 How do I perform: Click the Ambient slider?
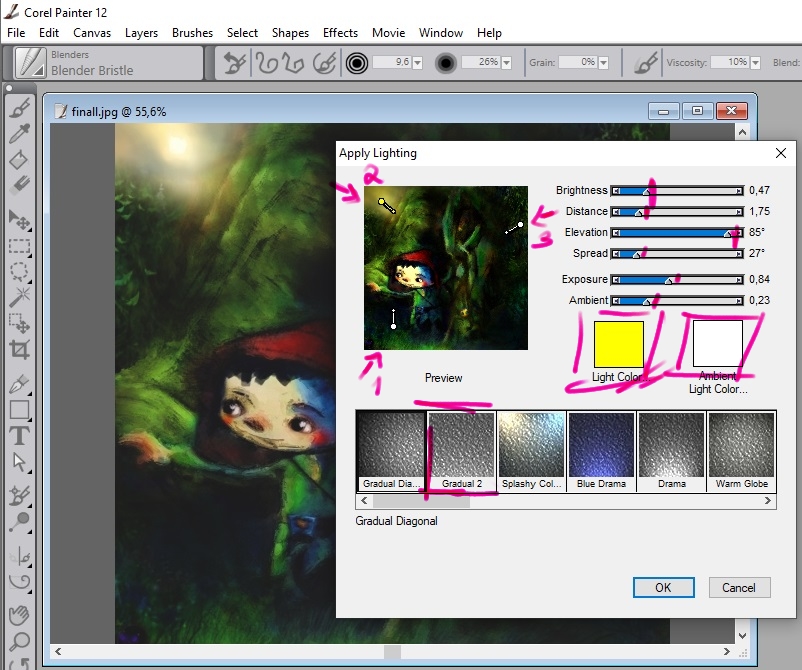point(677,301)
